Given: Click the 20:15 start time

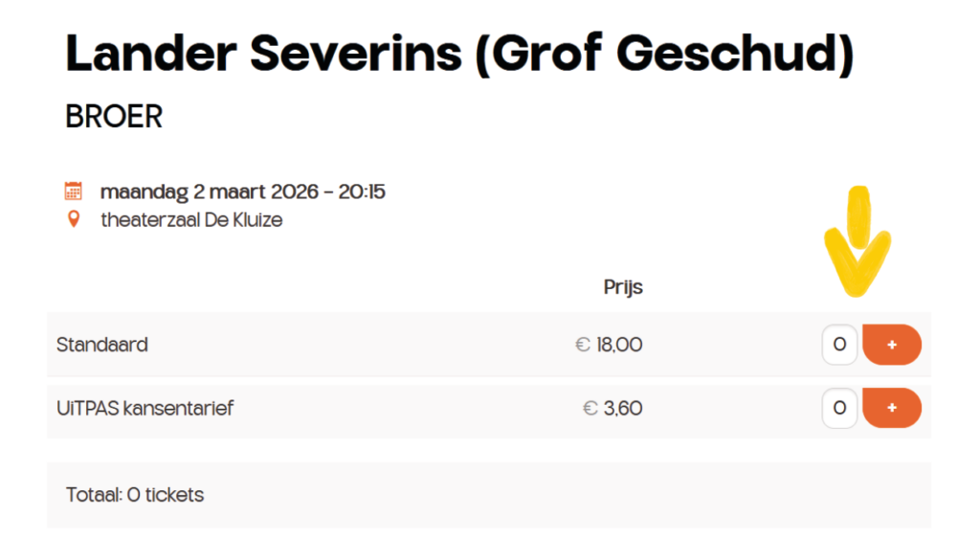Looking at the screenshot, I should [361, 191].
